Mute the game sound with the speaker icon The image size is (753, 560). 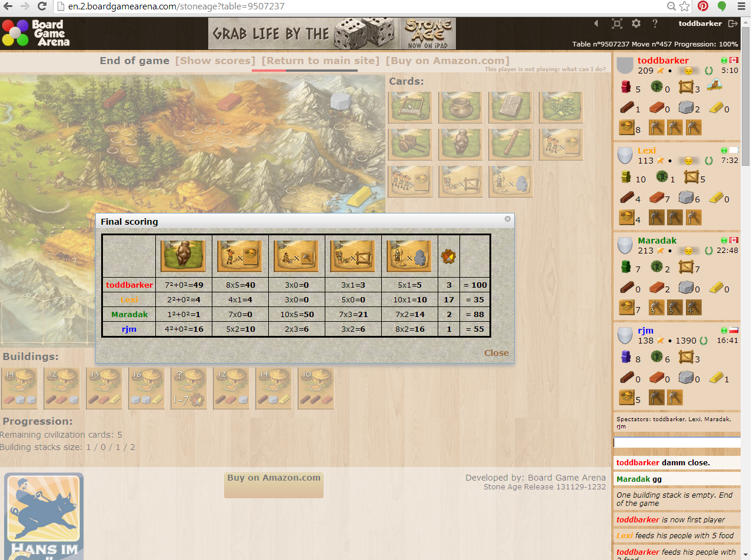tap(596, 24)
